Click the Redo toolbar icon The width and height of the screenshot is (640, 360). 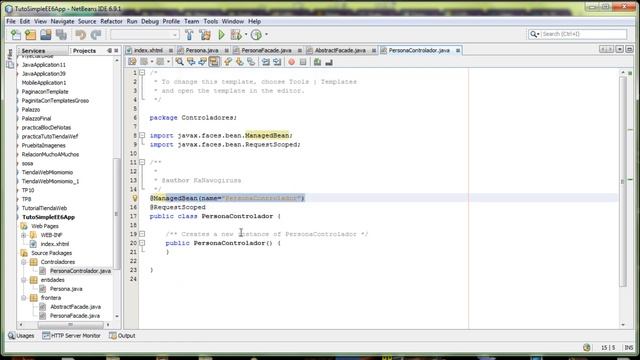coord(96,35)
